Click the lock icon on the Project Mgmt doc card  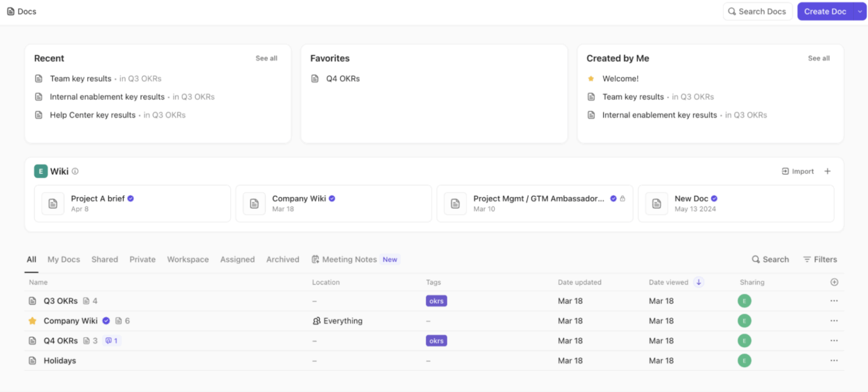tap(622, 198)
